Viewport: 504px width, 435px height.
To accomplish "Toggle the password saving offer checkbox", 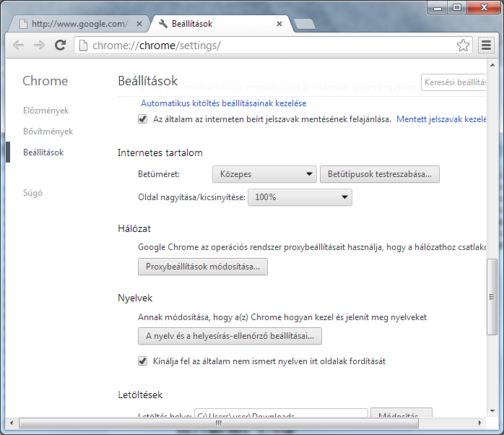I will (143, 119).
